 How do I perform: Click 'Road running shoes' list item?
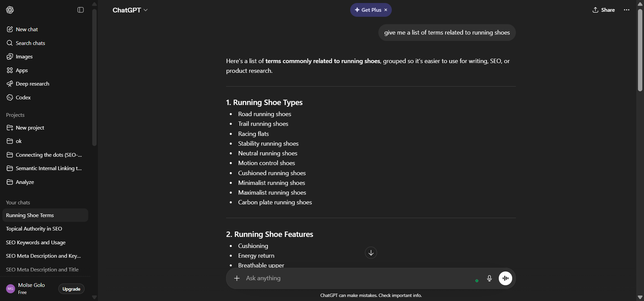tap(265, 114)
